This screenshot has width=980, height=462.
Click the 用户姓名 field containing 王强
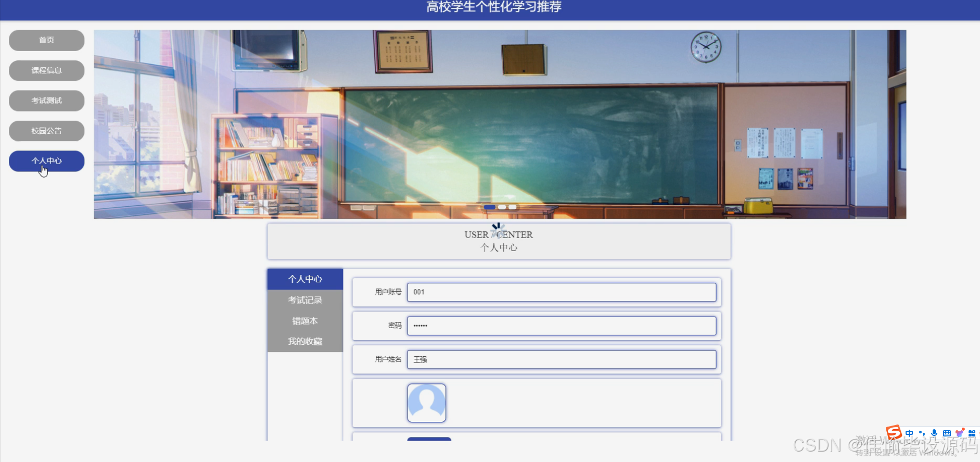pos(562,359)
